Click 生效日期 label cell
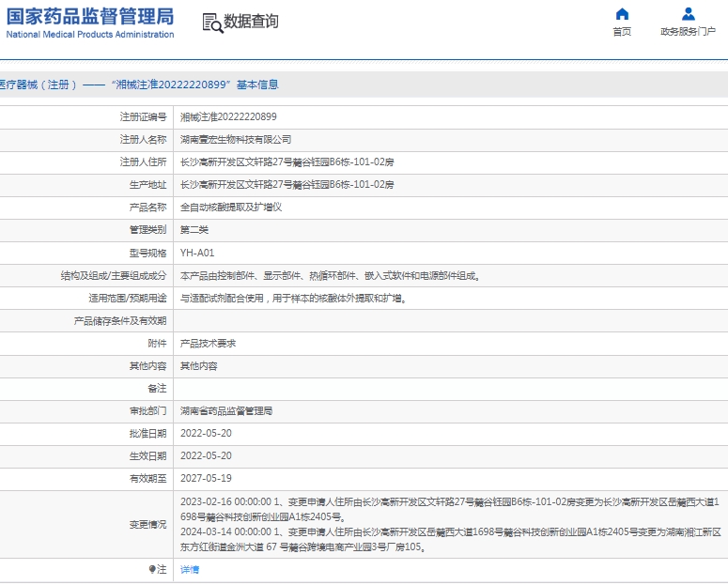 pos(147,456)
